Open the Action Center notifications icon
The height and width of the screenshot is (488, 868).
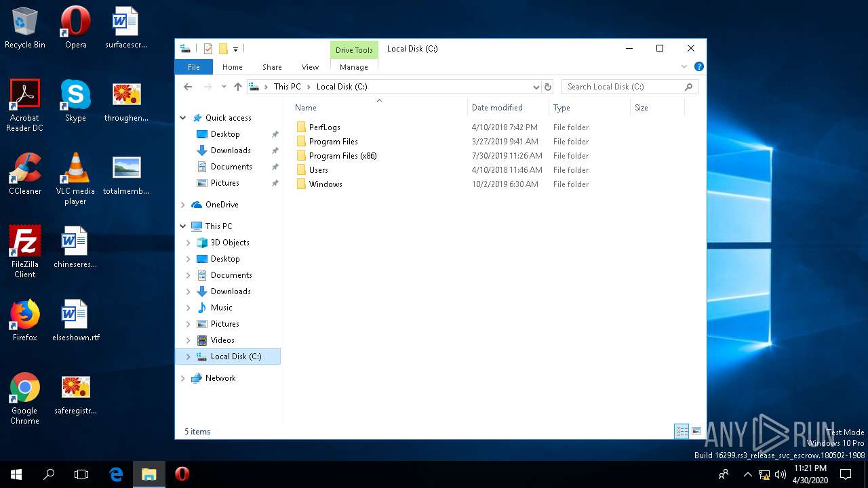pos(846,474)
